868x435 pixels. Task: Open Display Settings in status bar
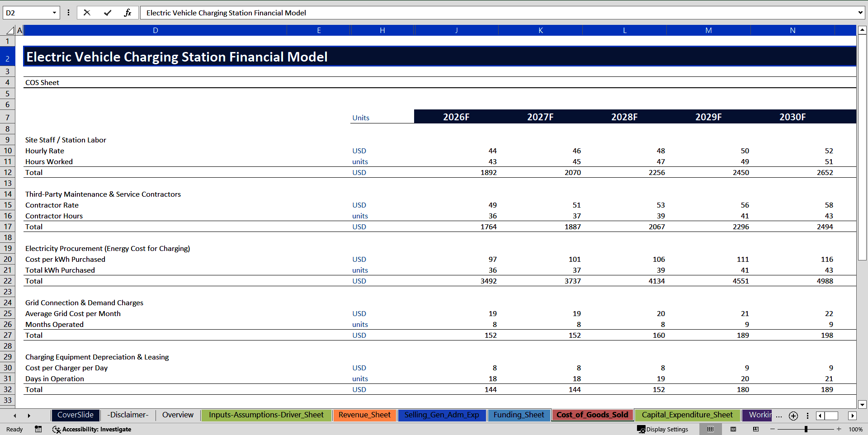pyautogui.click(x=662, y=429)
